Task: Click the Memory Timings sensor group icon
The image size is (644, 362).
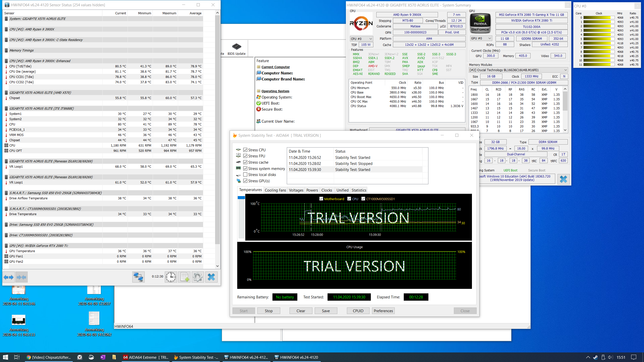Action: click(x=6, y=50)
